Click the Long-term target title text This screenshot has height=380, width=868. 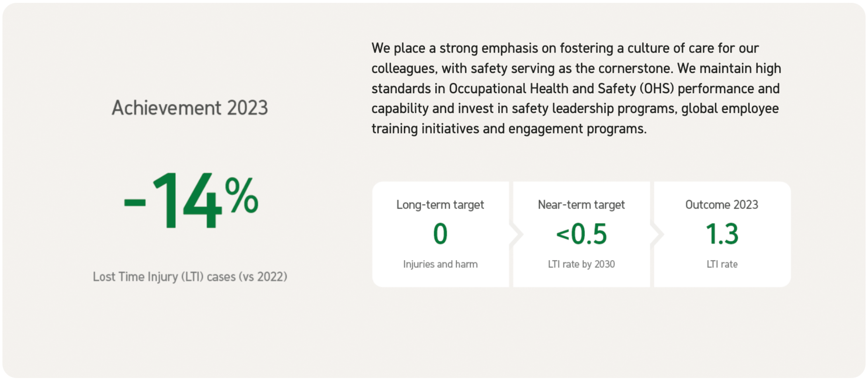coord(440,205)
